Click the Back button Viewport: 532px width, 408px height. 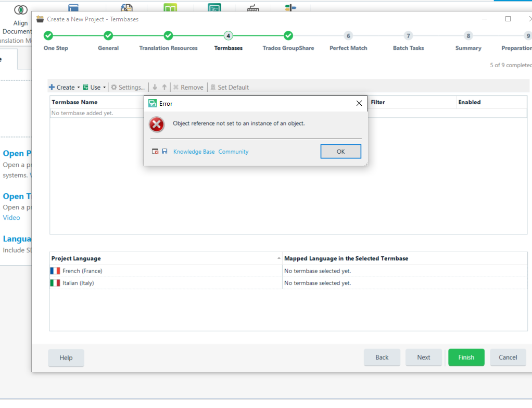coord(382,357)
